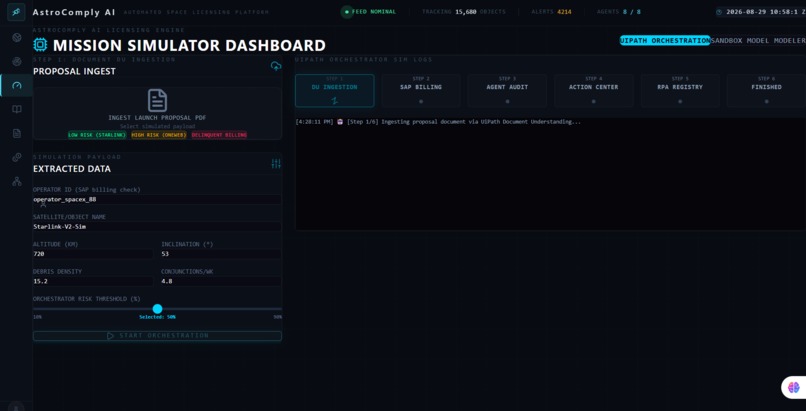This screenshot has width=806, height=411.
Task: Click the chip icon beside dashboard title
Action: click(x=40, y=45)
